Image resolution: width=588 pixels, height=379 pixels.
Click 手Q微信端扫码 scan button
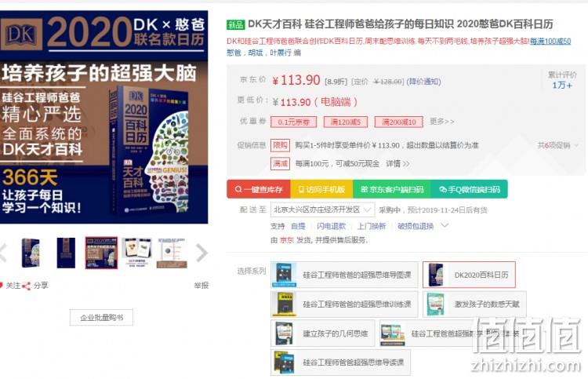coord(470,189)
